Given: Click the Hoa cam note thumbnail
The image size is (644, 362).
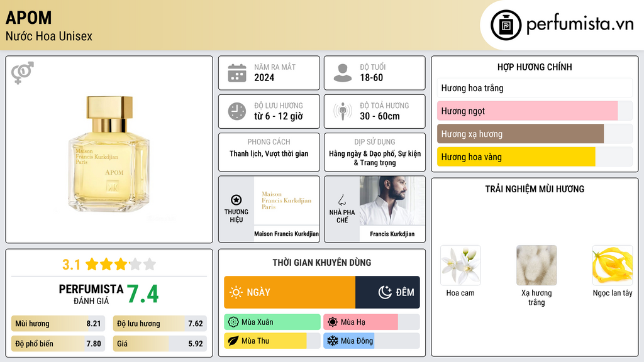Looking at the screenshot, I should 460,265.
